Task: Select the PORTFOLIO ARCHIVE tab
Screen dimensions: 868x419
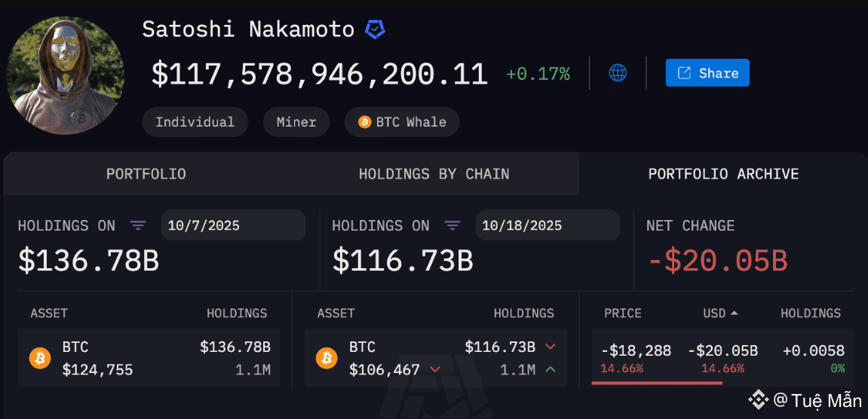Action: point(723,174)
